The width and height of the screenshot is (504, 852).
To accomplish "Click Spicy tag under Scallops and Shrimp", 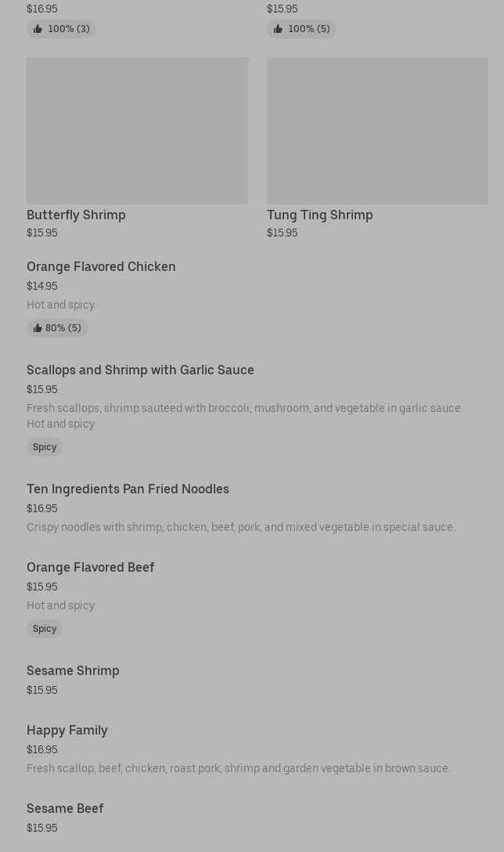I will (45, 447).
